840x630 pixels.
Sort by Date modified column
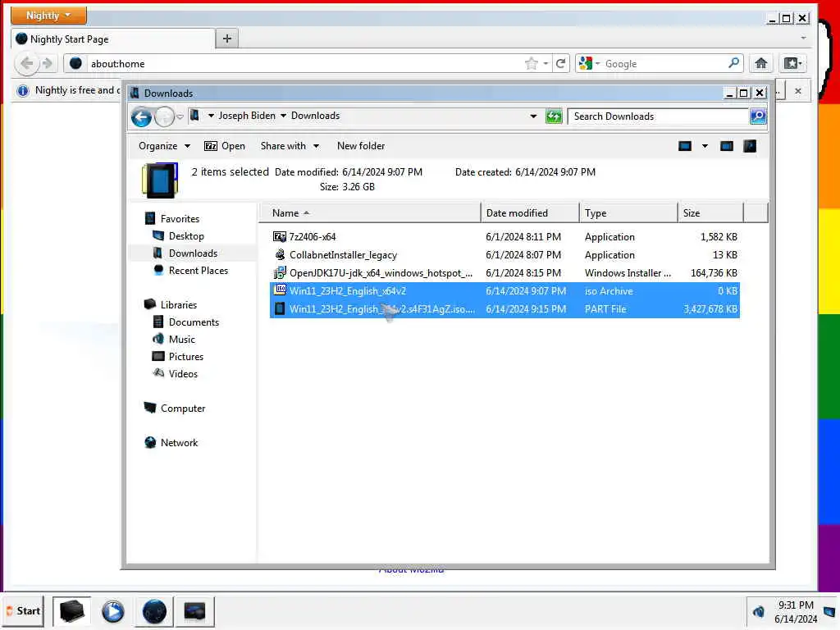(x=530, y=213)
